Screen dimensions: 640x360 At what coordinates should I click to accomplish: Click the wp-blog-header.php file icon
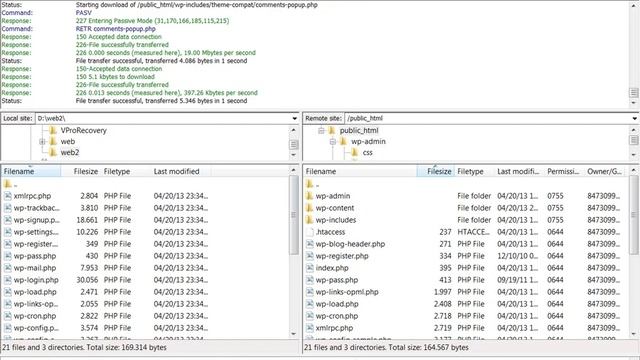click(x=309, y=244)
